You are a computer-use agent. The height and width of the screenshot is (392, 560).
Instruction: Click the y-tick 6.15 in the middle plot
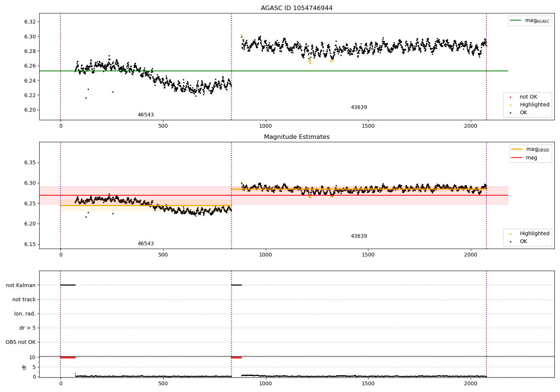pyautogui.click(x=30, y=245)
